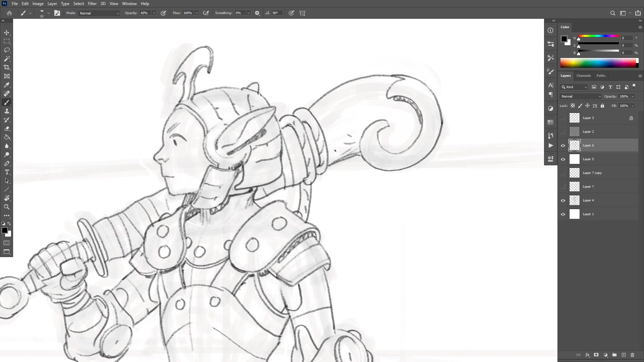The width and height of the screenshot is (644, 362).
Task: Select the Crop tool
Action: [7, 67]
